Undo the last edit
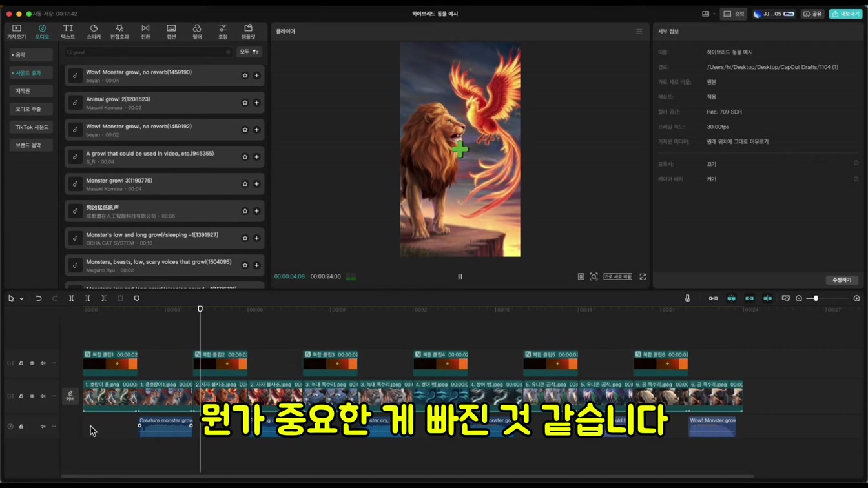Image resolution: width=868 pixels, height=488 pixels. 39,298
